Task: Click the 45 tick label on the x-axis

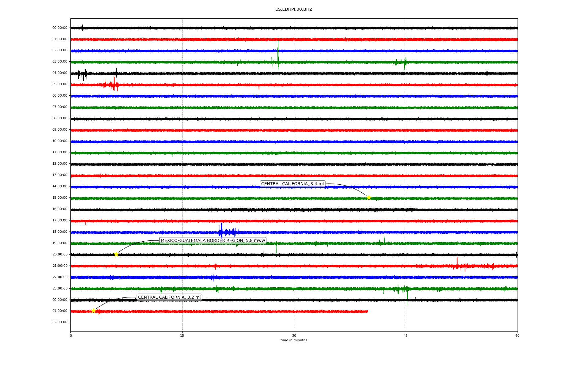Action: coord(405,335)
